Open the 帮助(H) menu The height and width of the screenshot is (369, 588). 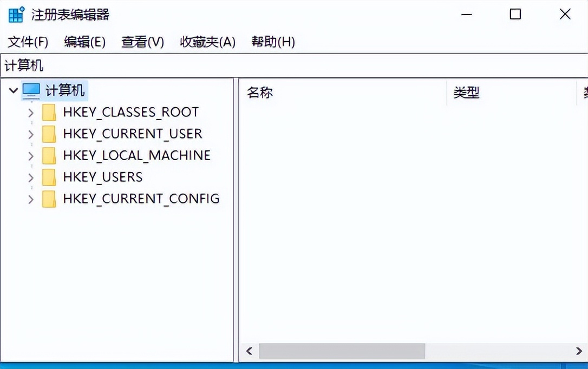click(x=273, y=42)
